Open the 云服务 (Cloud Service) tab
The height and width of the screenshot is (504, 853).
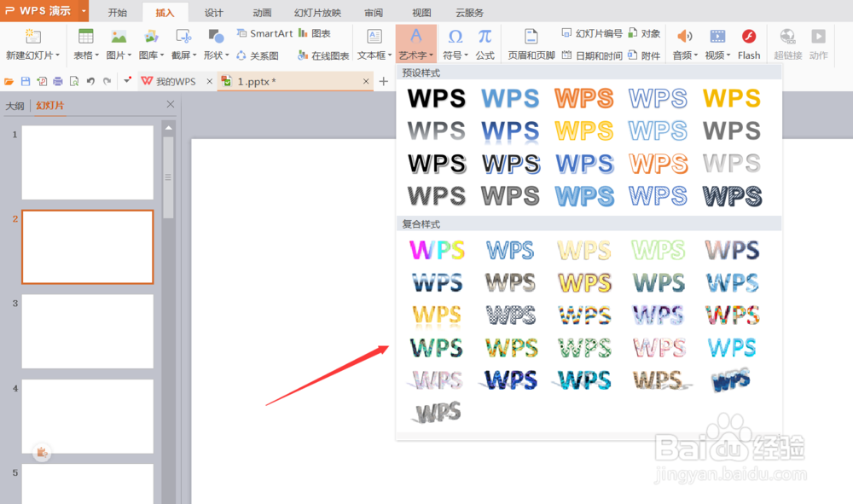pyautogui.click(x=469, y=13)
